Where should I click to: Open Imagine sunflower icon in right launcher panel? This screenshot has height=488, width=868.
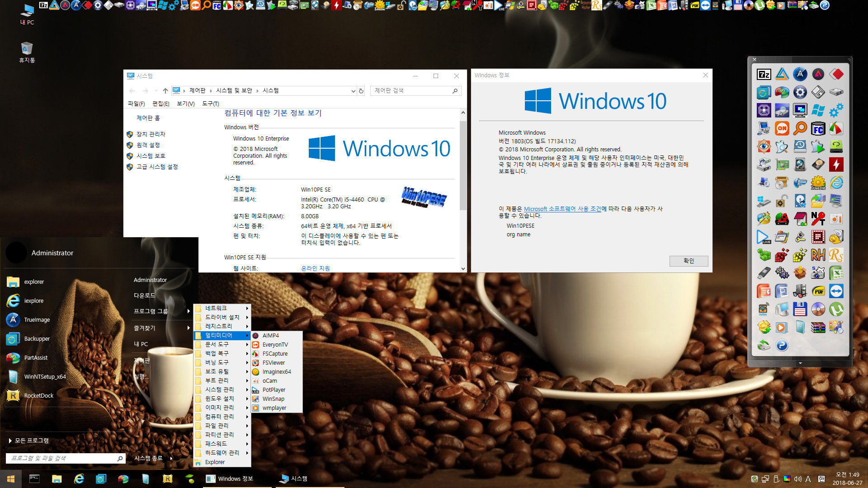point(818,183)
